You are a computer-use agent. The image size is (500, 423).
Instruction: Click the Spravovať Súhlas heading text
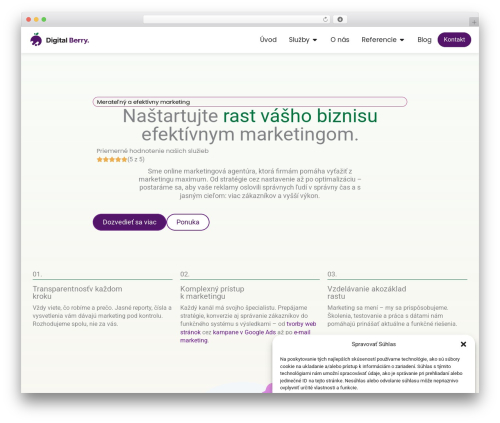pos(374,344)
